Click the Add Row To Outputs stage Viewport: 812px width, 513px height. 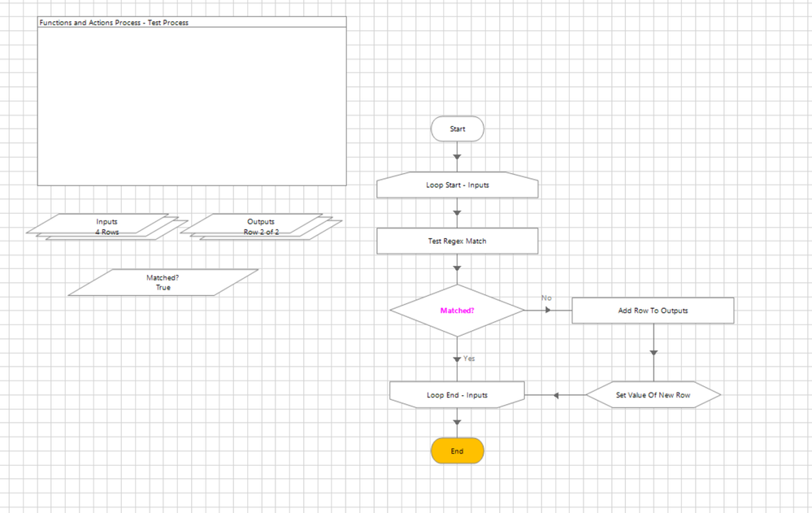click(x=653, y=311)
